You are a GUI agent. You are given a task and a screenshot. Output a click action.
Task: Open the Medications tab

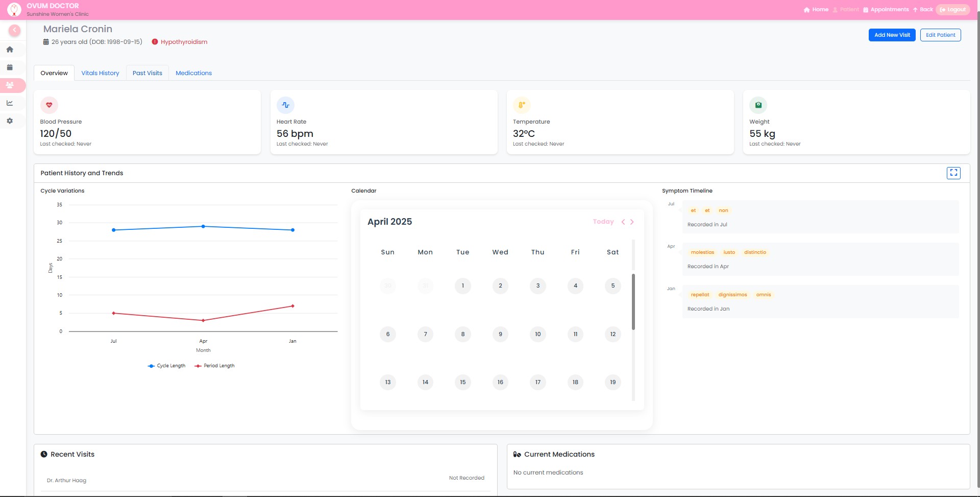(193, 73)
